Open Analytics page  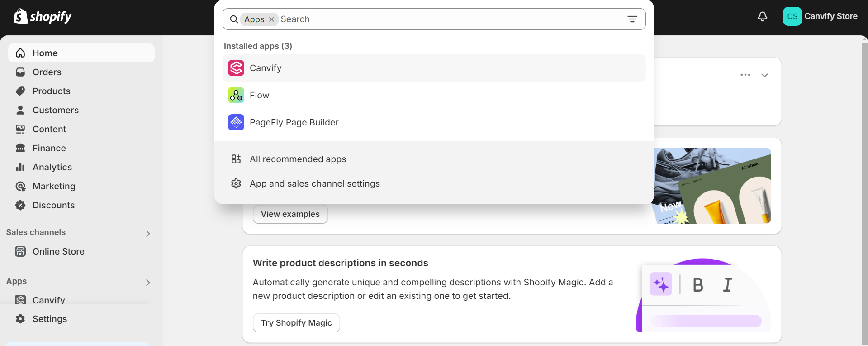point(81,167)
